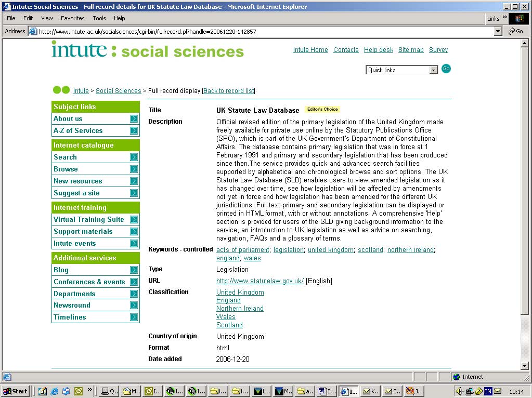532x398 pixels.
Task: Open the statutelaw.gov.uk URL link
Action: [260, 281]
